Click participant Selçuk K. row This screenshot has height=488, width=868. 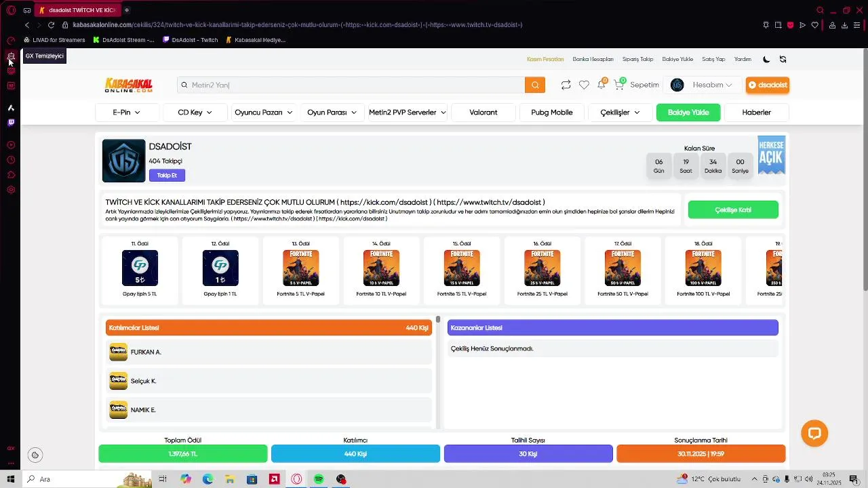269,381
